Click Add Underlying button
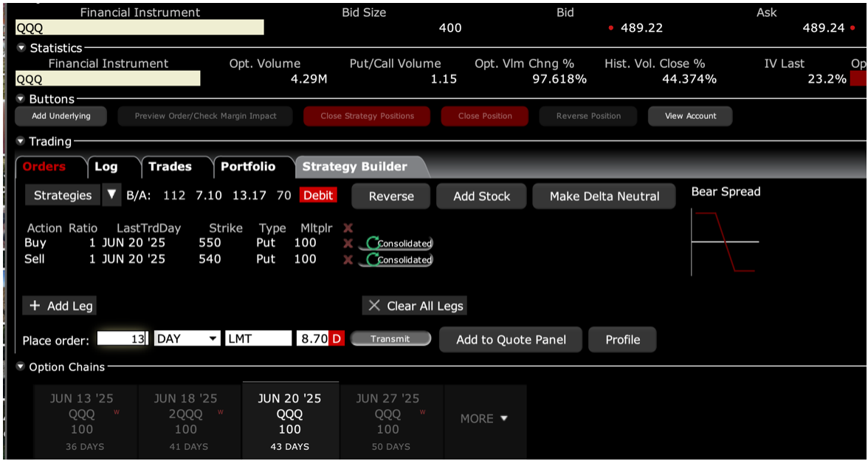Screen dimensions: 868x461 tap(61, 117)
